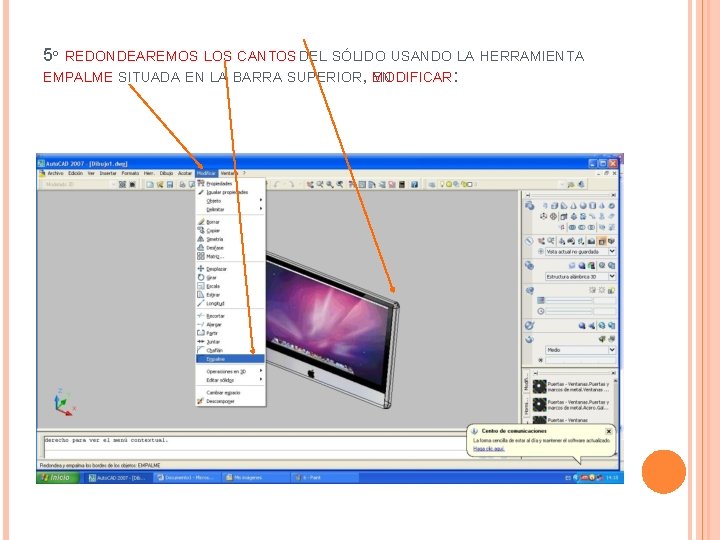Click the 3D navigation control panel icon
Image resolution: width=720 pixels, height=540 pixels.
click(x=530, y=241)
